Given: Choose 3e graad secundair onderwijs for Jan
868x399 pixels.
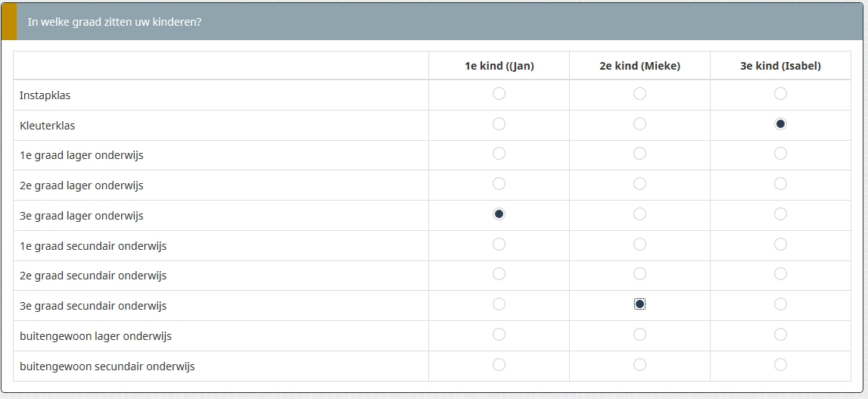Looking at the screenshot, I should coord(499,304).
